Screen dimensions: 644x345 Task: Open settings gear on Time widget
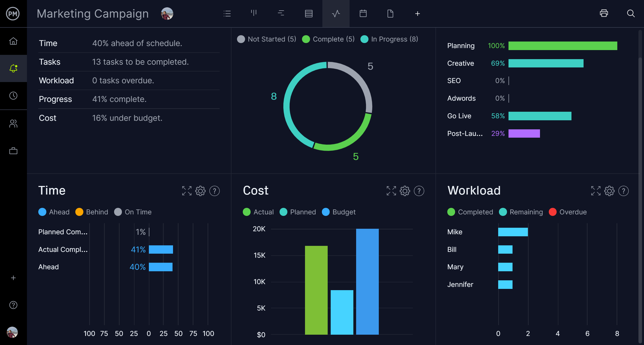pos(200,191)
